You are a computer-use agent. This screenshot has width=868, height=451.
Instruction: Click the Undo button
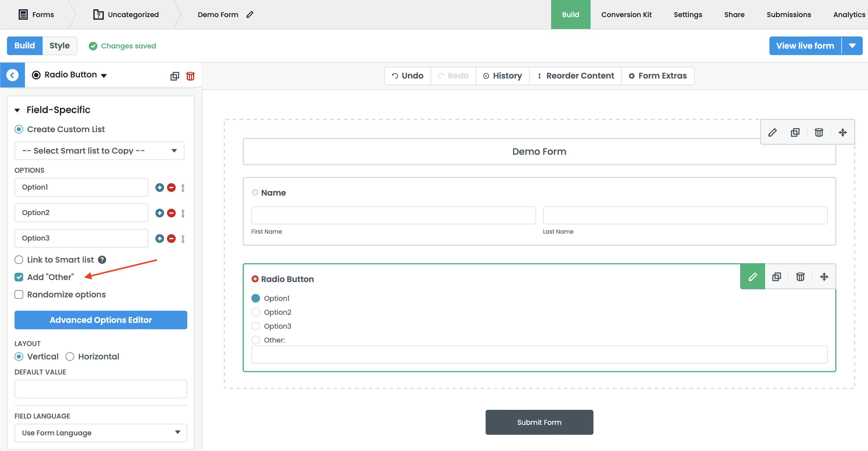(407, 76)
